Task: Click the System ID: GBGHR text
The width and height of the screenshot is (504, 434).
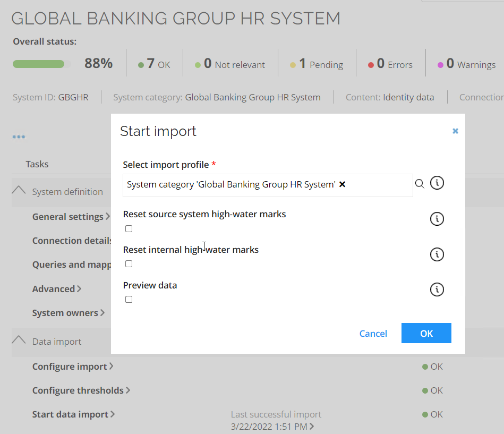Action: pyautogui.click(x=50, y=97)
